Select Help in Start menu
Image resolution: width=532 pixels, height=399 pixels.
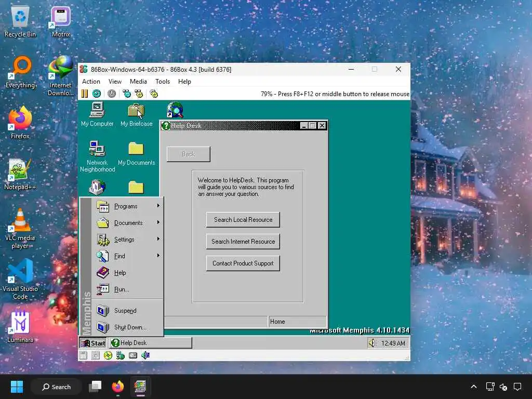(x=128, y=272)
